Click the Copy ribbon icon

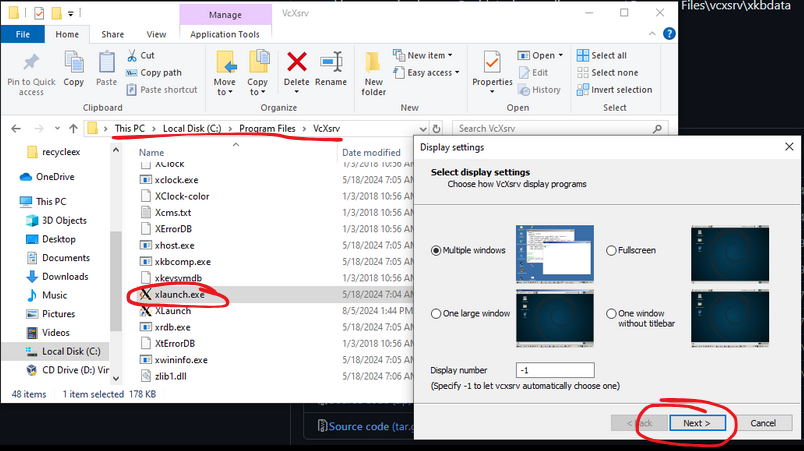74,63
